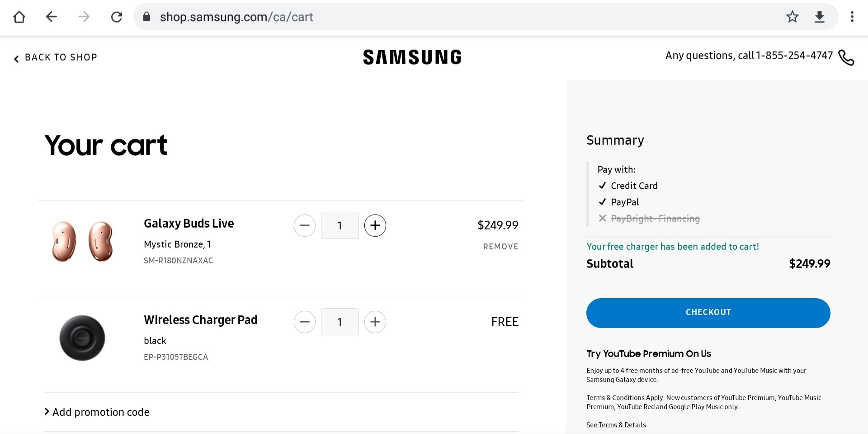Click the Galaxy Buds Live quantity field
Image resolution: width=868 pixels, height=434 pixels.
click(340, 225)
